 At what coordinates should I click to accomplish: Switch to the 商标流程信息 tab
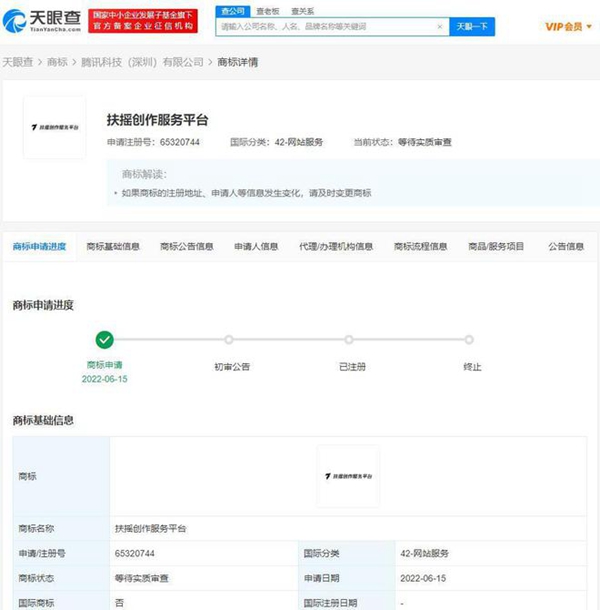420,246
